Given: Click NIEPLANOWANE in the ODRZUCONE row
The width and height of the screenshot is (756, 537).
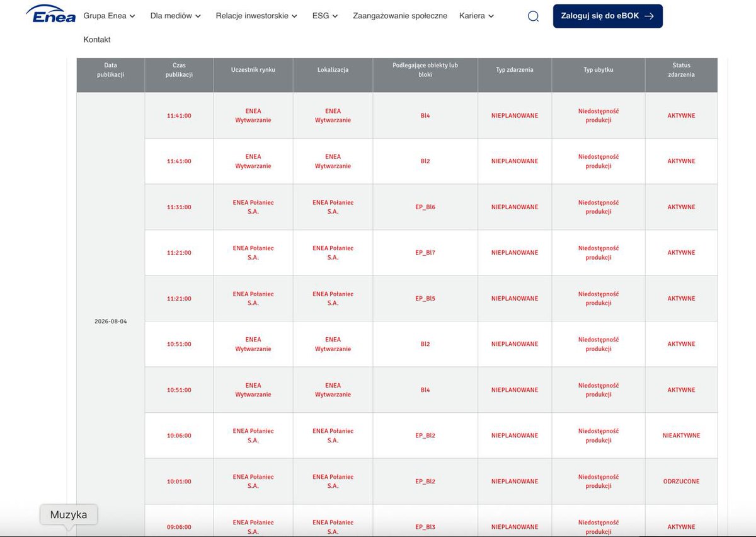Looking at the screenshot, I should pyautogui.click(x=515, y=482).
